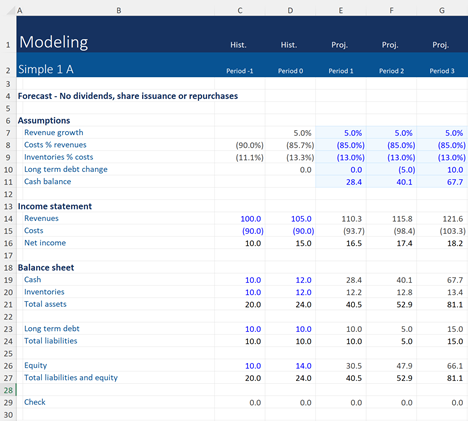
Task: Select the 121.6 revenues cell
Action: point(442,219)
